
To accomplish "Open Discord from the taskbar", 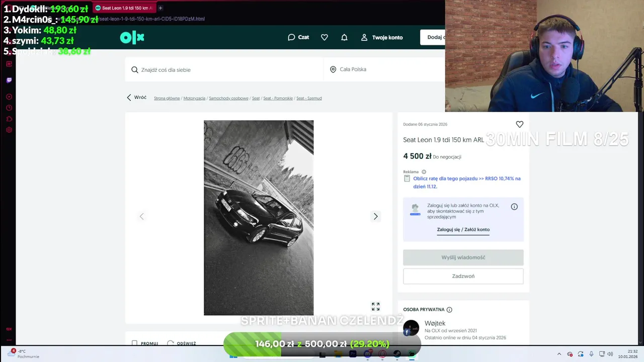I will pos(367,354).
